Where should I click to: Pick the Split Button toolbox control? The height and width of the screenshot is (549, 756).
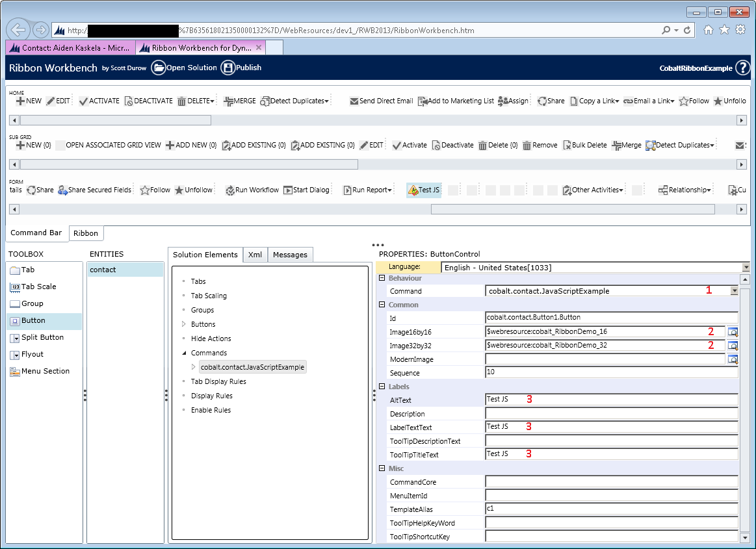[x=42, y=338]
